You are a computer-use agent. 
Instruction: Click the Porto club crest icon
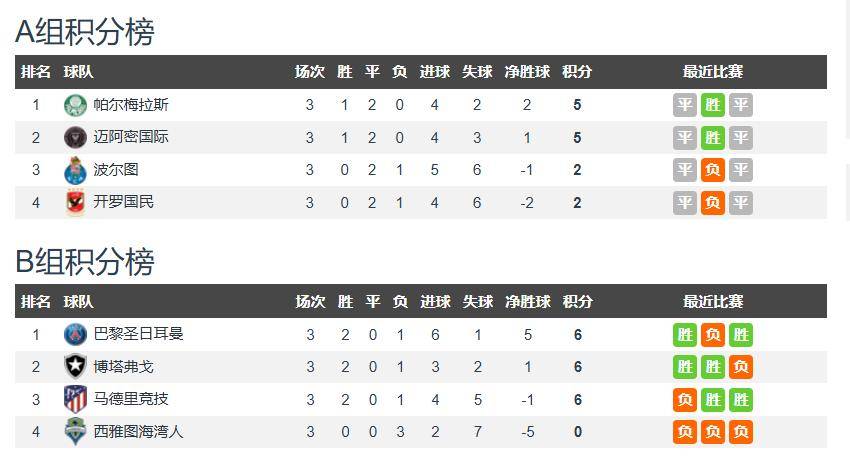[x=75, y=170]
